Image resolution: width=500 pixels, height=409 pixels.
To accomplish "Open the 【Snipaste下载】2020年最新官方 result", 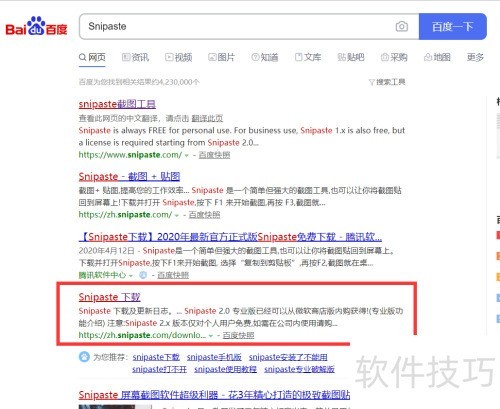I will click(230, 237).
